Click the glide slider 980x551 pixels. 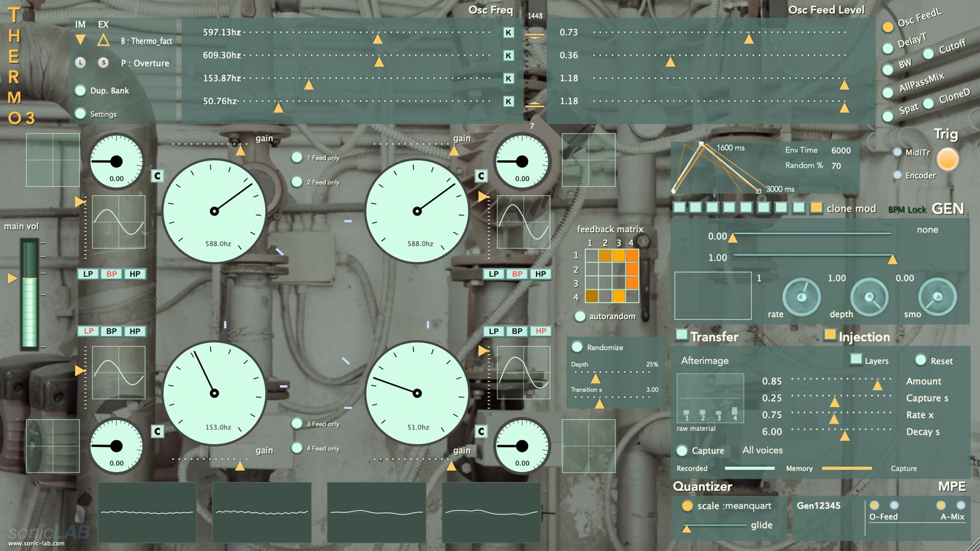tap(714, 525)
